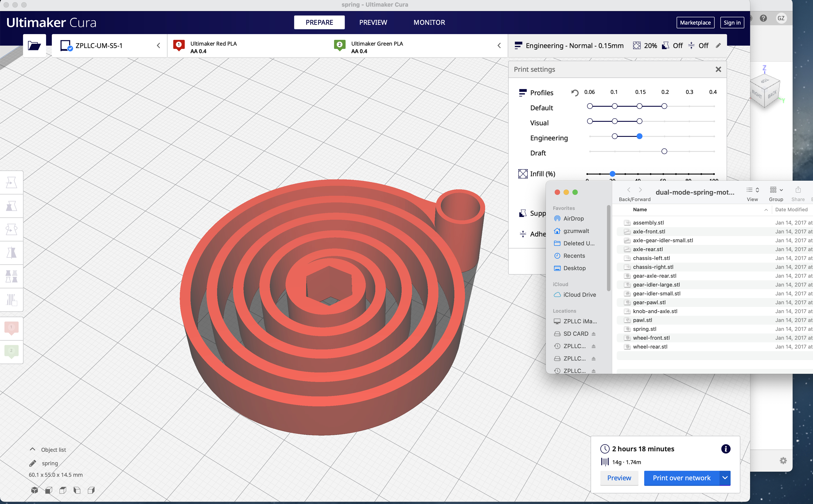Click the Preview button
The height and width of the screenshot is (504, 813).
(x=619, y=478)
